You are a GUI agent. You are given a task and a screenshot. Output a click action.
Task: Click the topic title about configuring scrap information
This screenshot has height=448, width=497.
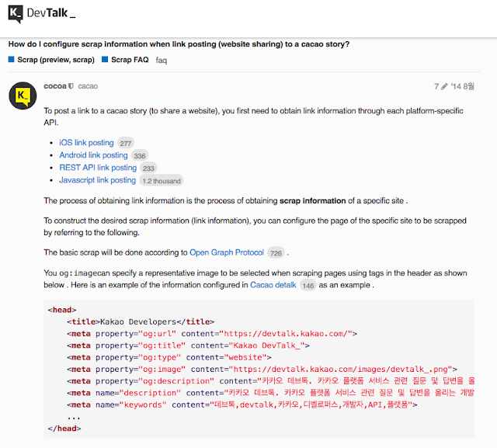179,44
